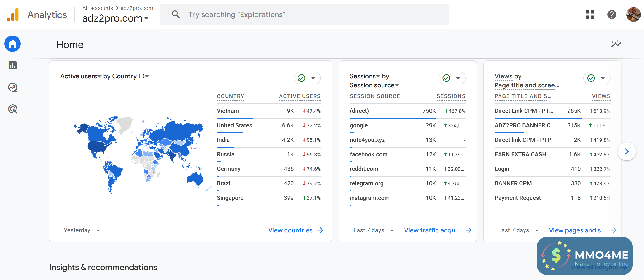Click the Google Analytics logo

(x=13, y=14)
